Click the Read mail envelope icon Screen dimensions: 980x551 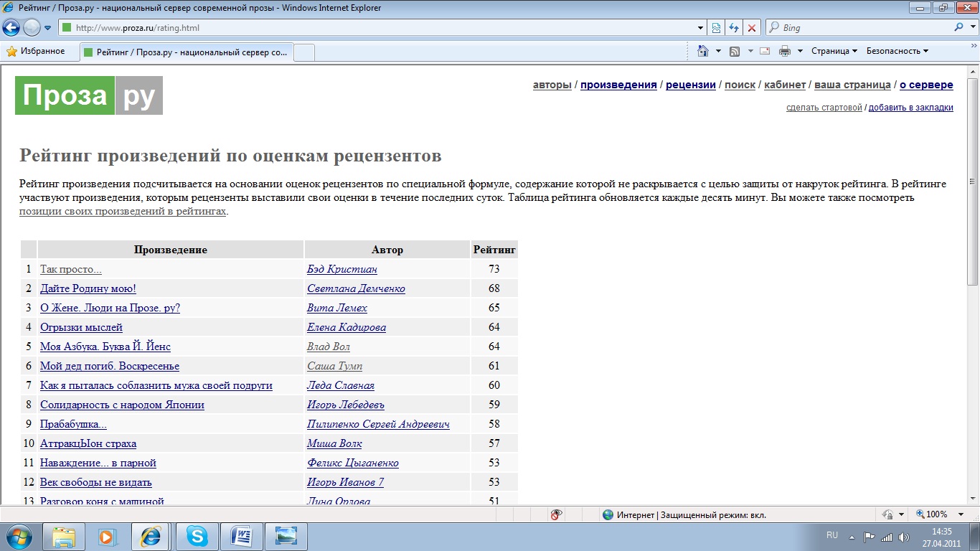[x=765, y=51]
